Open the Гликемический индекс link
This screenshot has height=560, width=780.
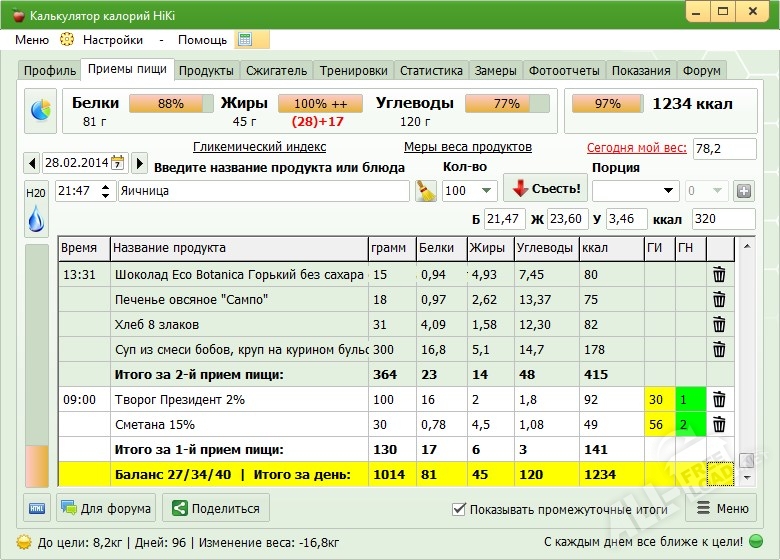click(x=259, y=147)
